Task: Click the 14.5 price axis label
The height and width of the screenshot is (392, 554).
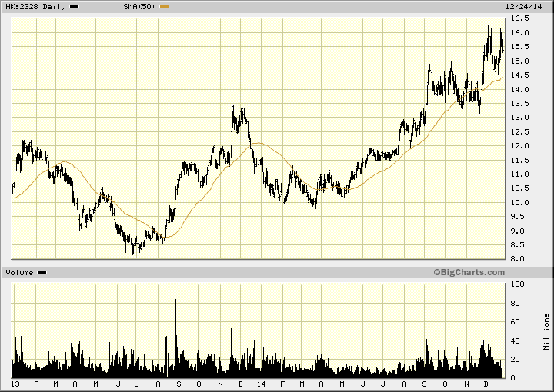Action: (x=519, y=75)
